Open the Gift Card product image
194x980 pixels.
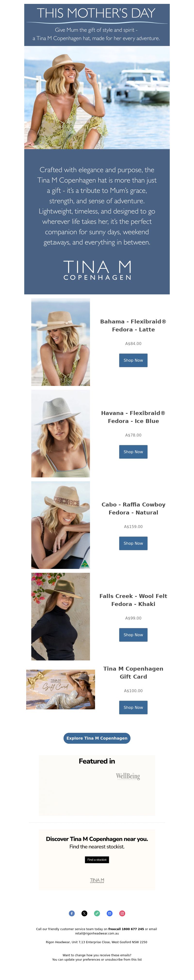[60, 689]
